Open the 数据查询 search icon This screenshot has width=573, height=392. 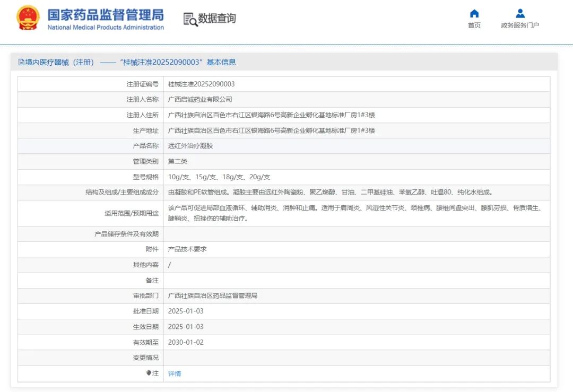pos(190,19)
